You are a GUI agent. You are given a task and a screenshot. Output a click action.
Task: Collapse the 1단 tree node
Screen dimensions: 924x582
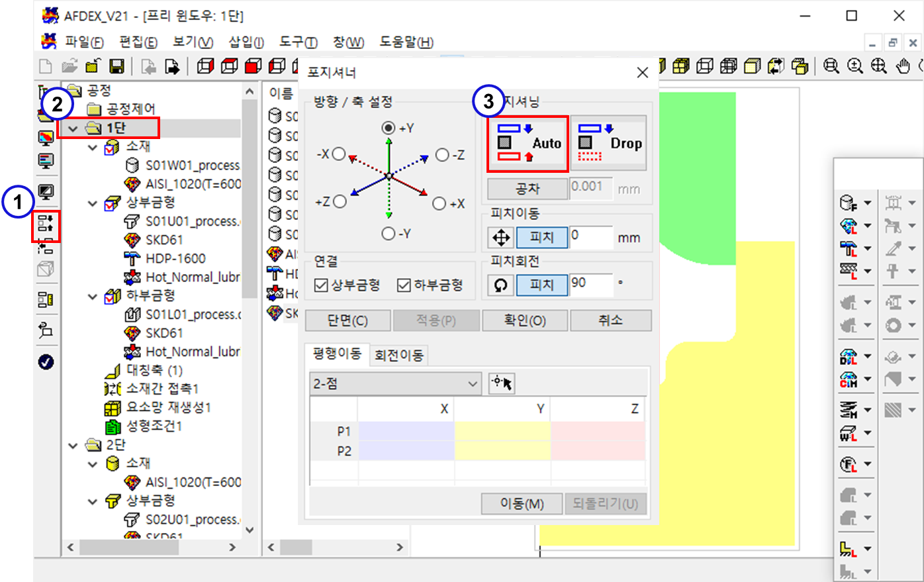tap(73, 128)
